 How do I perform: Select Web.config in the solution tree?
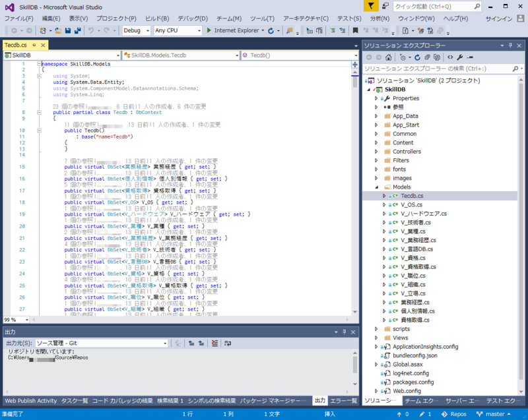click(407, 391)
